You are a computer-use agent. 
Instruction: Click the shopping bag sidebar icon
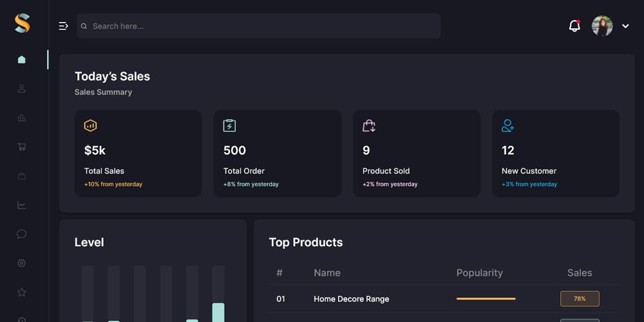[22, 176]
